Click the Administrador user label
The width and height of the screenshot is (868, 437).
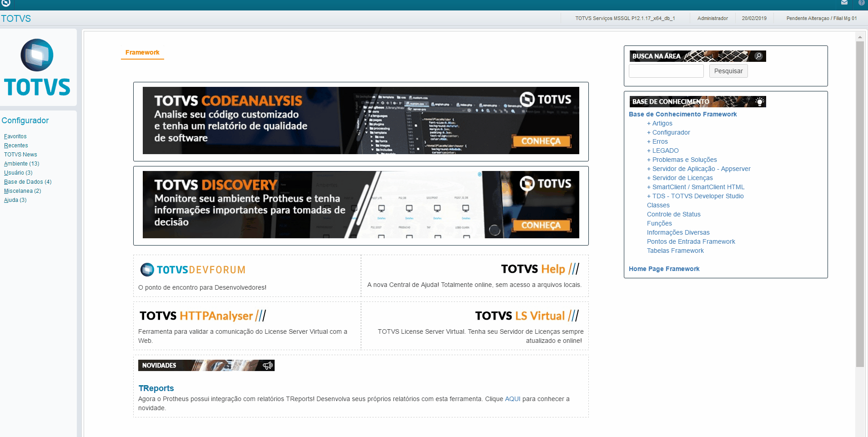(x=712, y=19)
